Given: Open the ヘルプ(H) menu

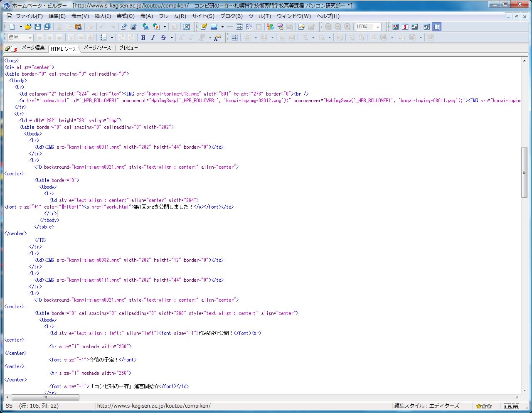Looking at the screenshot, I should [328, 16].
